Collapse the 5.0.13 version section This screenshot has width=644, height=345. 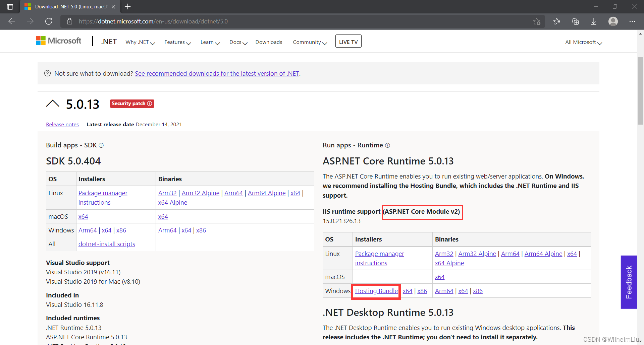pyautogui.click(x=53, y=103)
